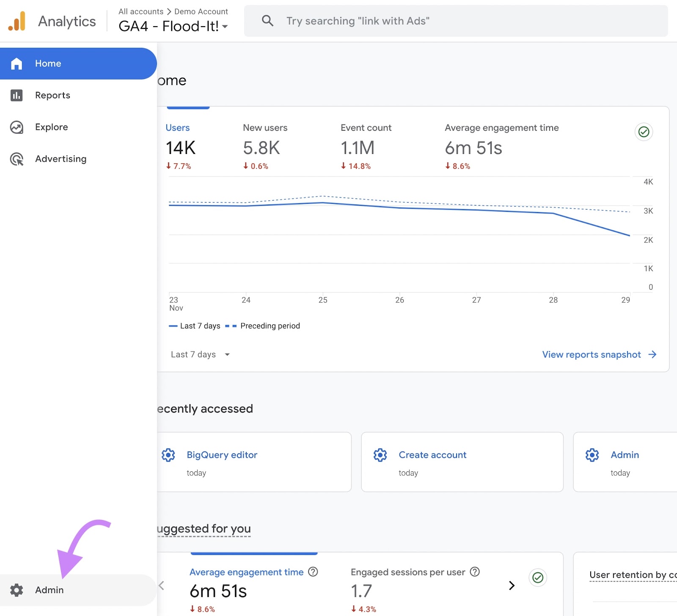Click the Google Analytics logo
The image size is (677, 616).
click(x=17, y=21)
